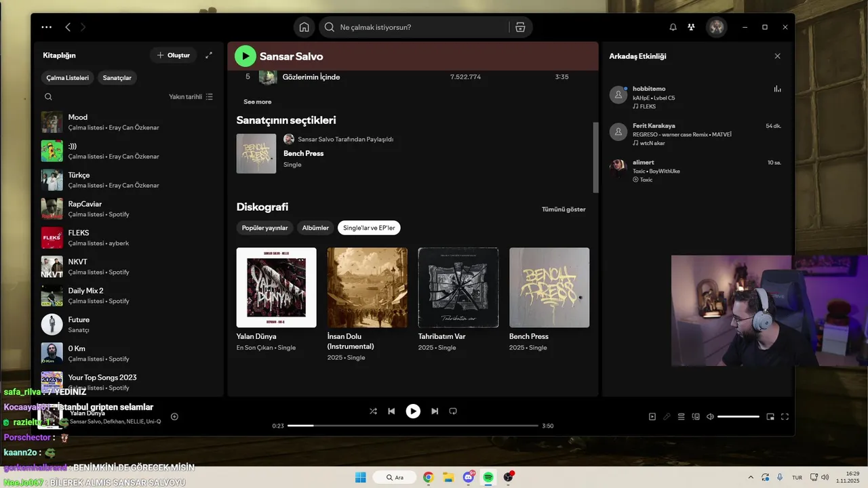Add Yalan Dünya to liked songs
The image size is (868, 488).
tap(174, 417)
